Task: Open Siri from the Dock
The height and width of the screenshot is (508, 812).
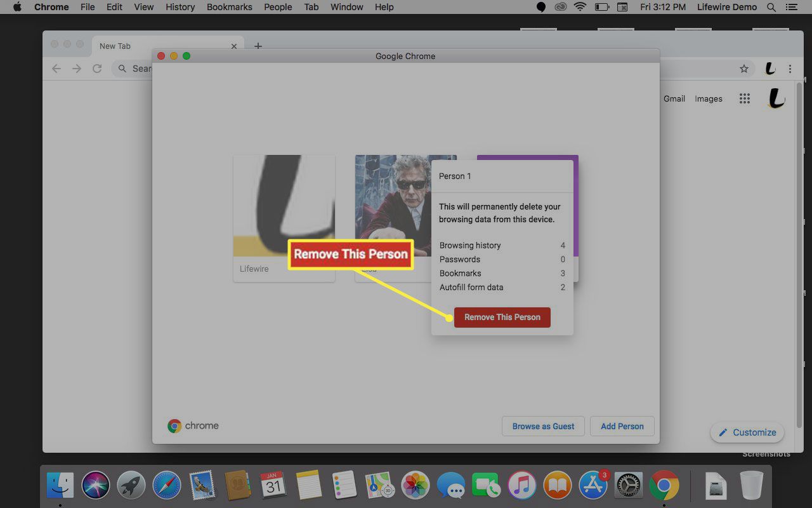Action: coord(96,486)
